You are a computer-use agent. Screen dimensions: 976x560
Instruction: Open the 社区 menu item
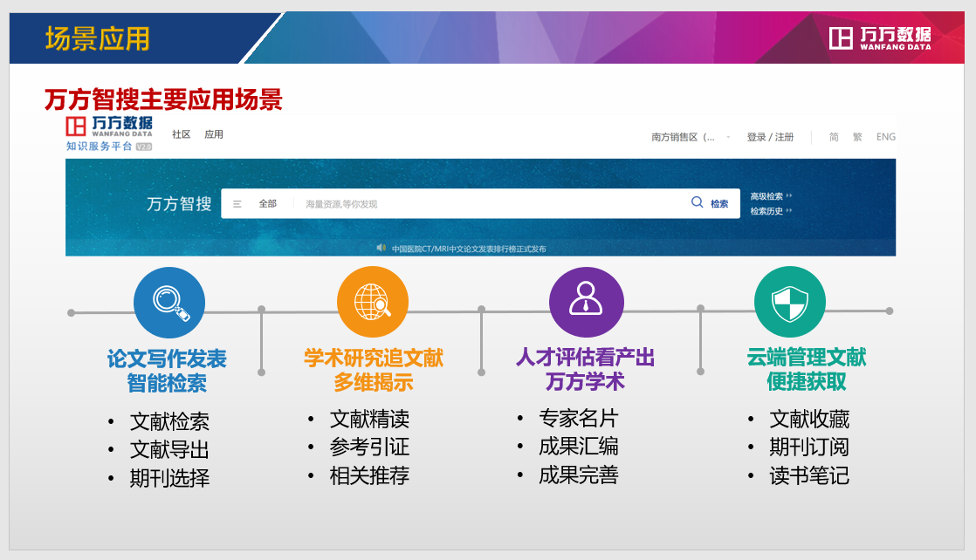(181, 134)
